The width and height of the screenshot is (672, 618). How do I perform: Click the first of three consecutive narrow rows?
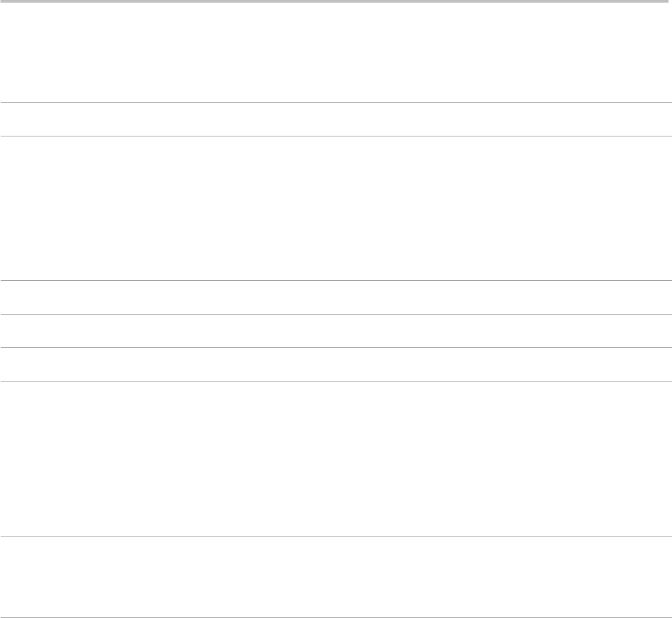pos(336,297)
